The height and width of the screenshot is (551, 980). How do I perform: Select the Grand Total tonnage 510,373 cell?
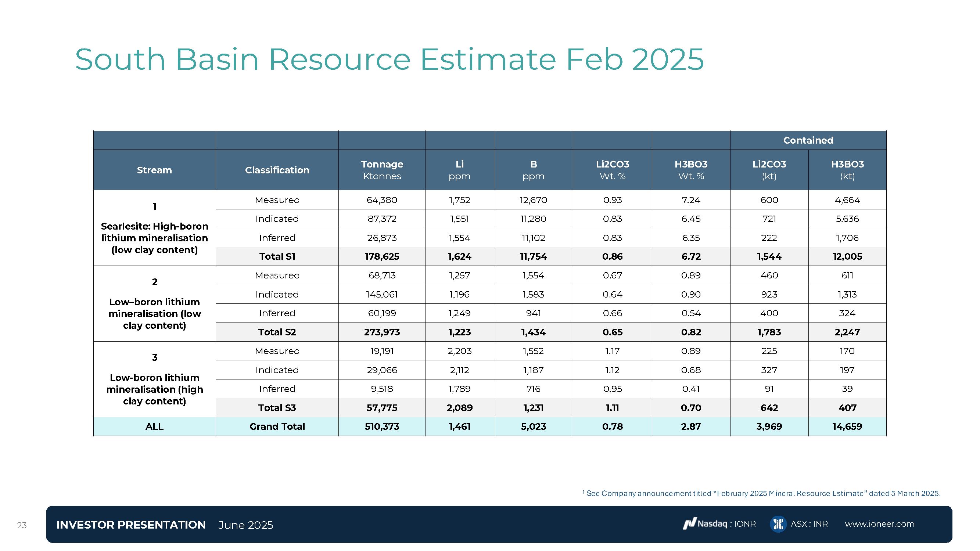click(x=382, y=426)
